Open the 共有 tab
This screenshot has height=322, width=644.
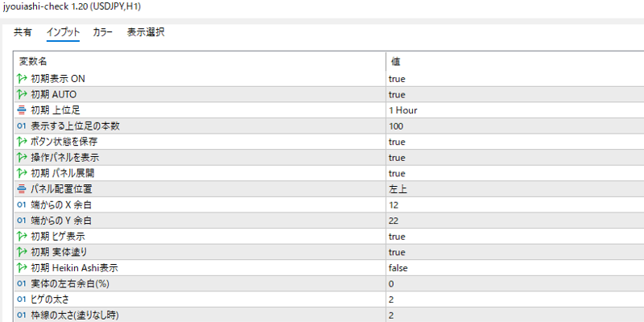coord(23,32)
